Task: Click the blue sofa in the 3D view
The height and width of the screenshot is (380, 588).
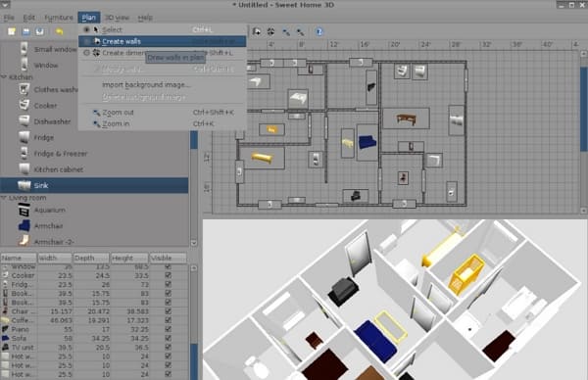Action: [375, 342]
